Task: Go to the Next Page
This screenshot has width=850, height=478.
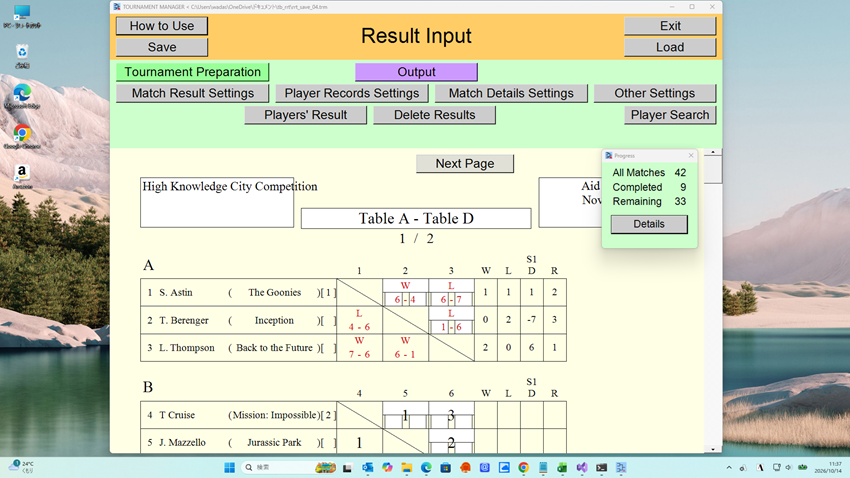Action: [x=465, y=164]
